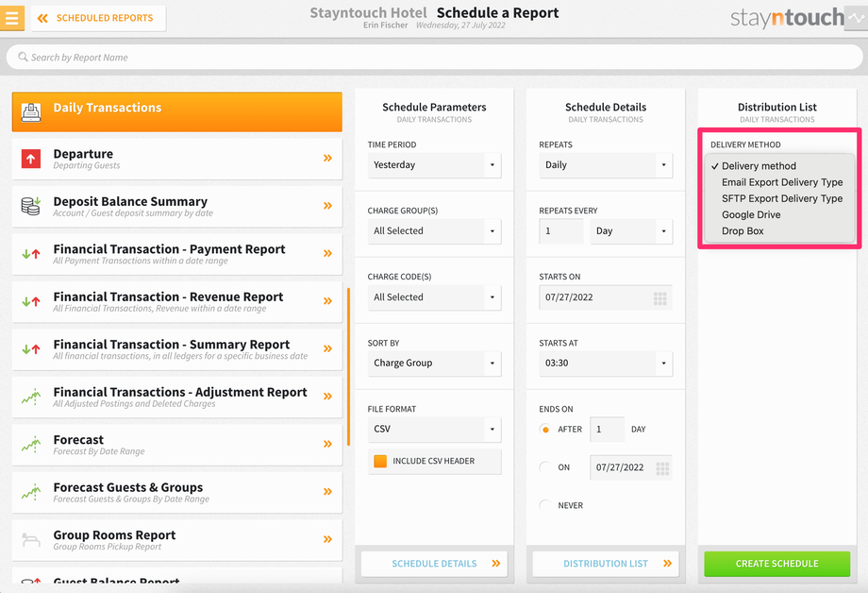Select the Daily Transactions report
Screen dimensions: 868x593
click(177, 112)
